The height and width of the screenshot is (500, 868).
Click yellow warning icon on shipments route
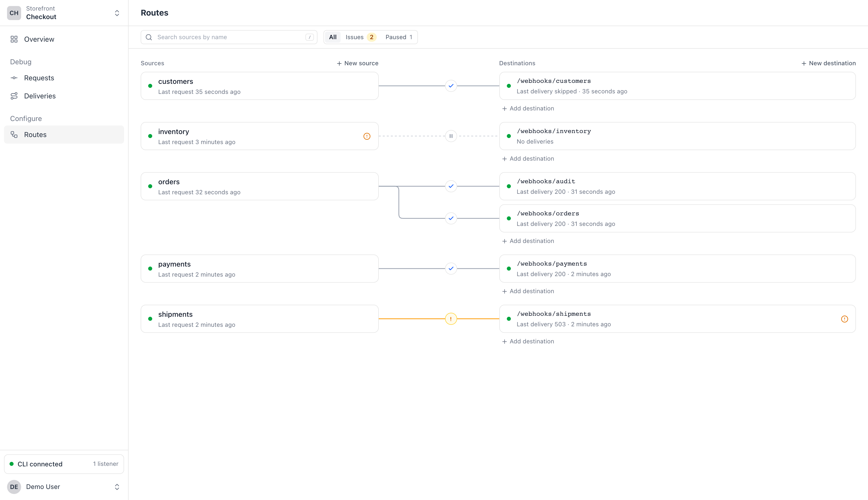(x=451, y=319)
